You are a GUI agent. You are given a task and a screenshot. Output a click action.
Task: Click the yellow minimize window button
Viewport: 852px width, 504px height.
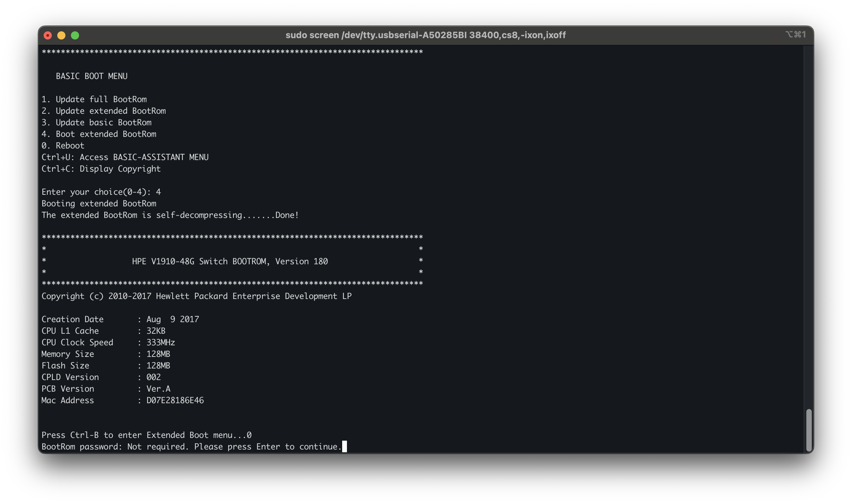coord(61,35)
